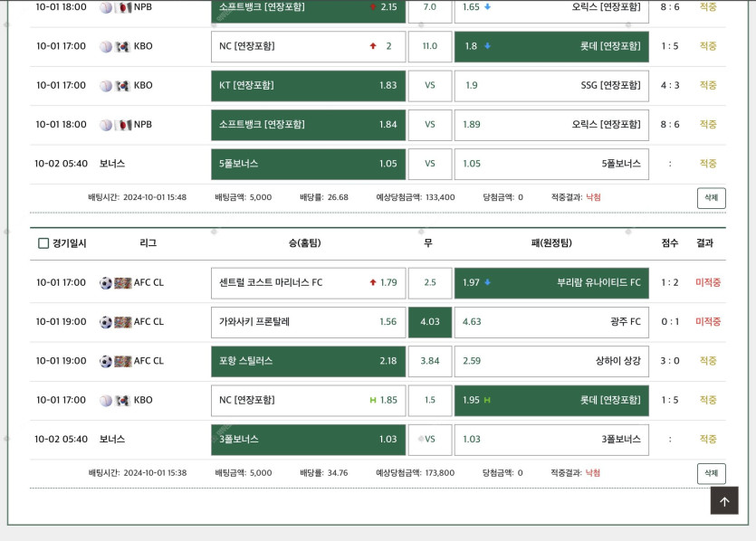The height and width of the screenshot is (541, 756).
Task: Tick the 경기일시 select-all checkbox
Action: pyautogui.click(x=43, y=243)
